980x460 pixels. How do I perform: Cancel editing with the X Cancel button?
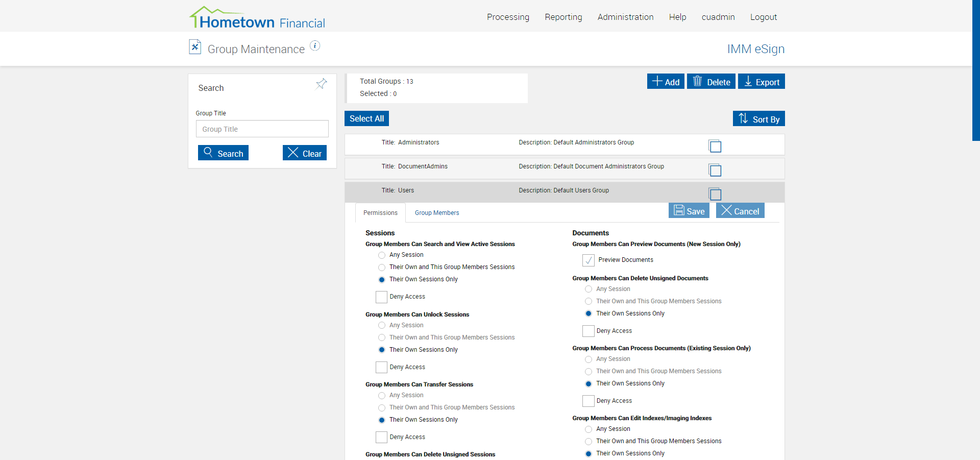coord(740,211)
